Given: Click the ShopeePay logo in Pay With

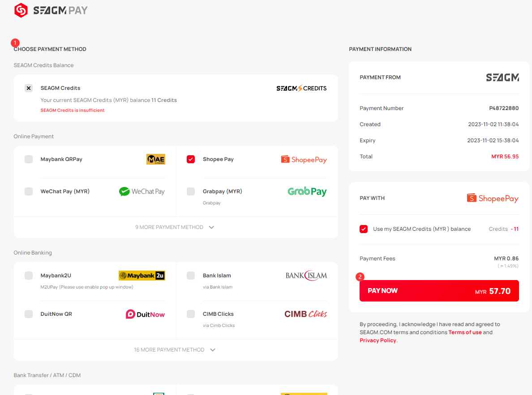Looking at the screenshot, I should (x=493, y=198).
